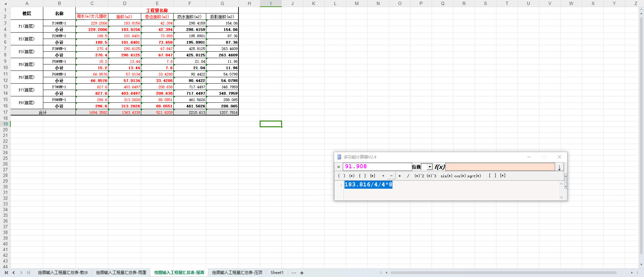Click the 合计 total row label

(x=43, y=112)
